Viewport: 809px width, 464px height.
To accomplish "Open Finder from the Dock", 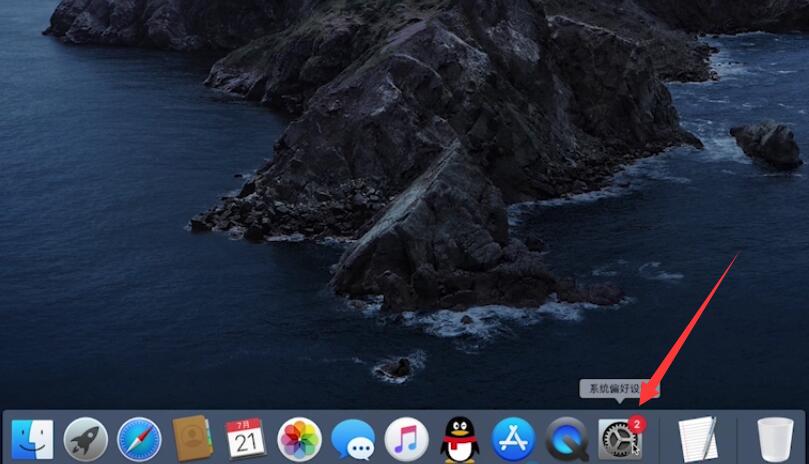I will pyautogui.click(x=32, y=439).
